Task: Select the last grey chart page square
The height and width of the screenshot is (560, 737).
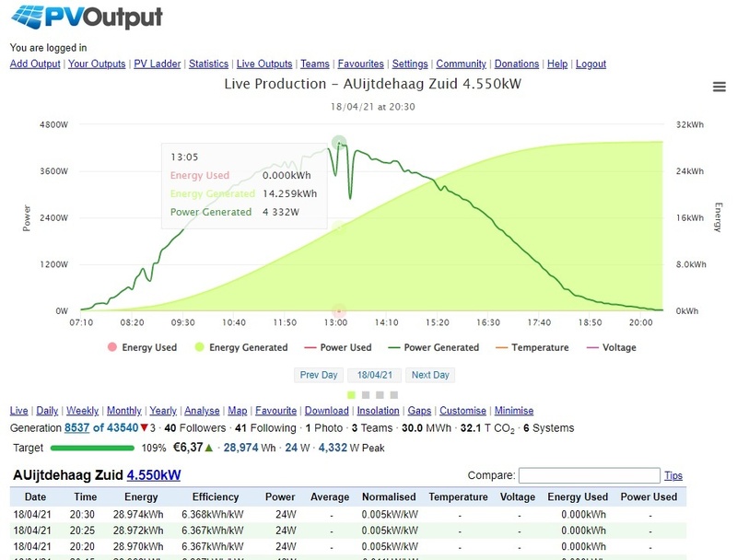Action: [x=394, y=395]
